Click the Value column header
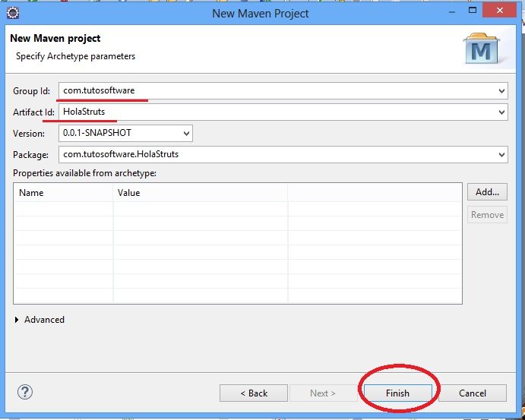 tap(201, 193)
